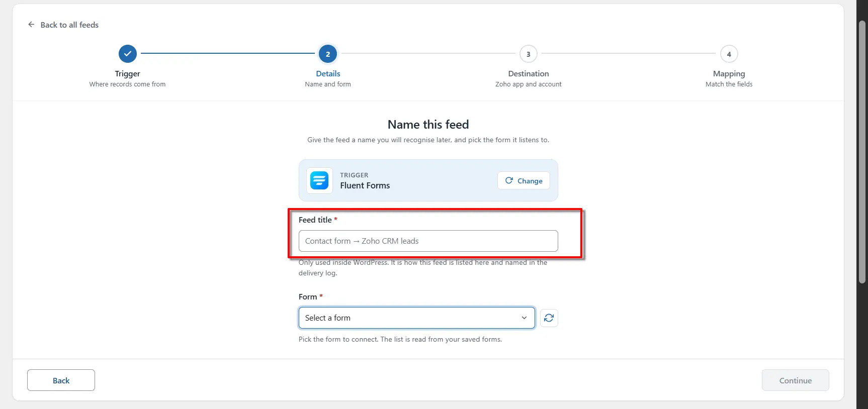This screenshot has height=409, width=868.
Task: Focus the Feed title input field
Action: pos(428,241)
